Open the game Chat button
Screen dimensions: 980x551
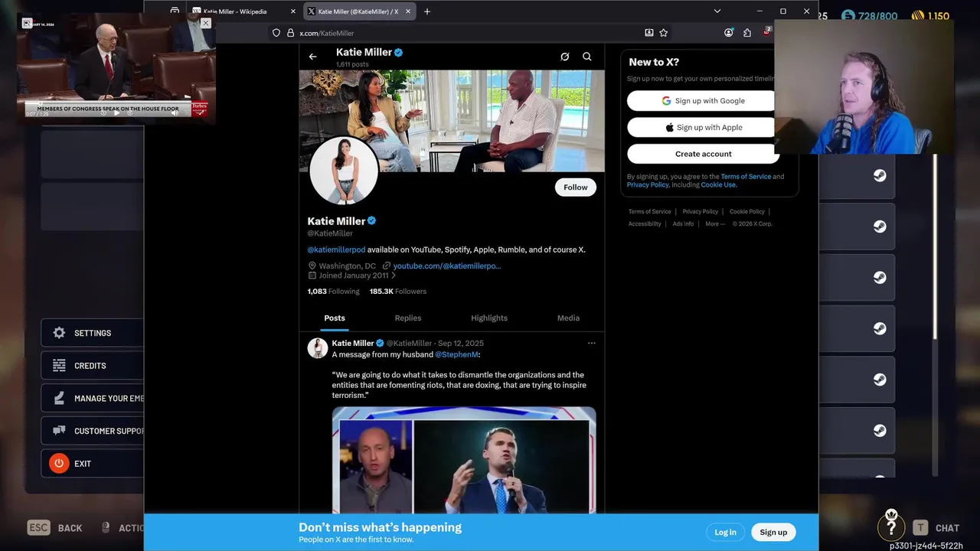[x=936, y=528]
